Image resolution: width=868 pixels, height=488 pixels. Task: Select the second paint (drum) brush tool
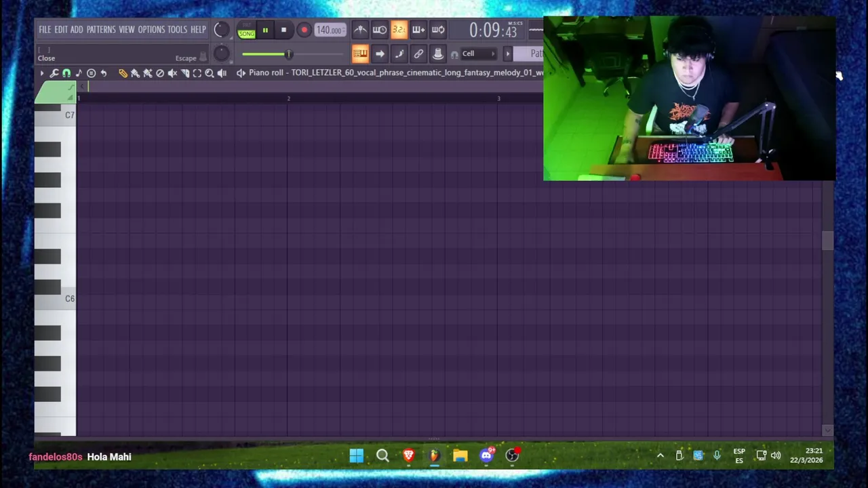pos(147,73)
